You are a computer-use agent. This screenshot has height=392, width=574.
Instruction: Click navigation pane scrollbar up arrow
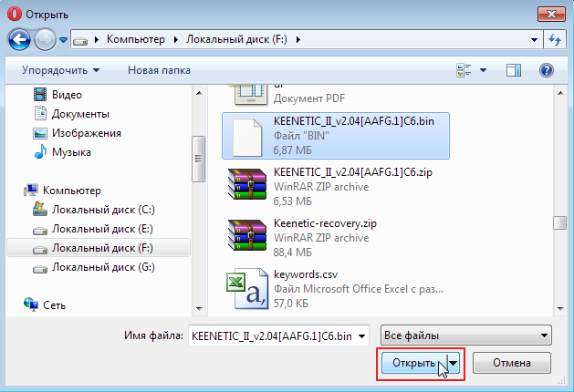point(199,93)
